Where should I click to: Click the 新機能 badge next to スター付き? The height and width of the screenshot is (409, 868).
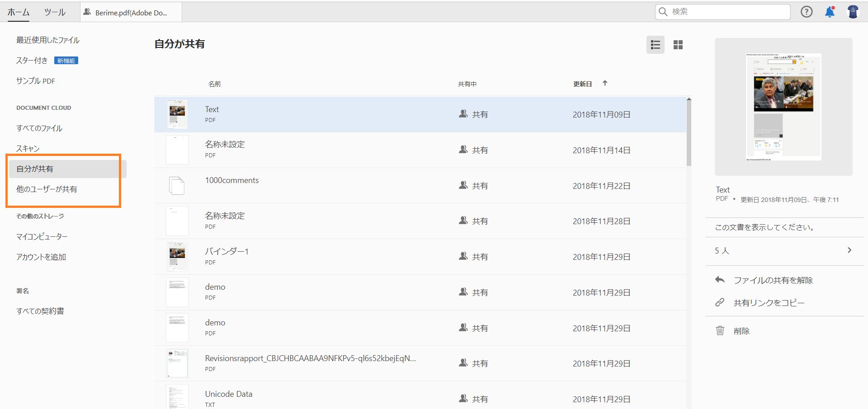[x=66, y=61]
